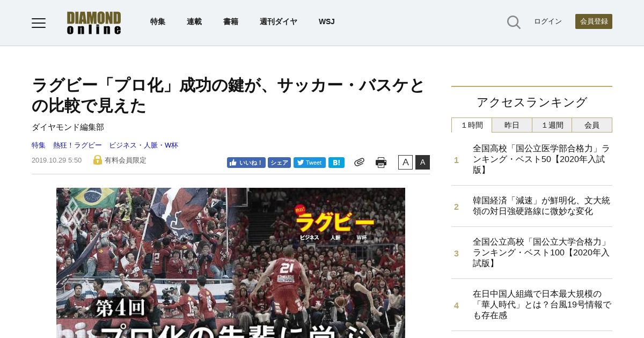Click the article headline ラグビー「プロ化」成功の鍵
644x338 pixels.
229,95
